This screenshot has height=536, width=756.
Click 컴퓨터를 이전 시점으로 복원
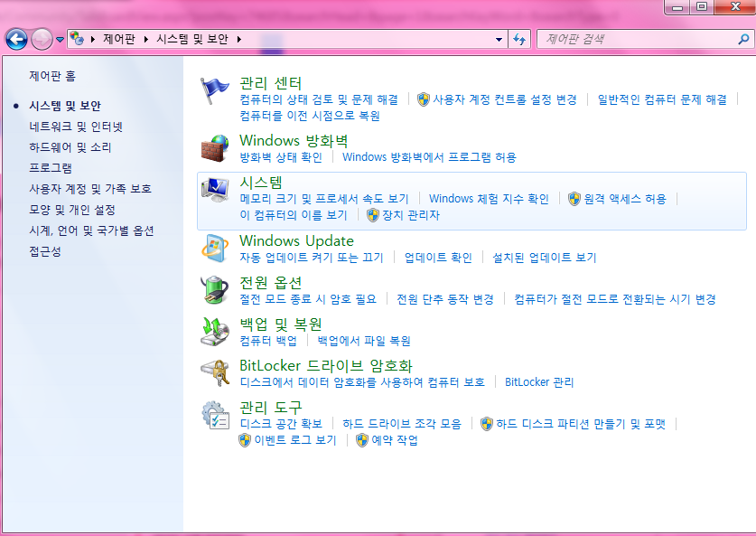tap(310, 116)
